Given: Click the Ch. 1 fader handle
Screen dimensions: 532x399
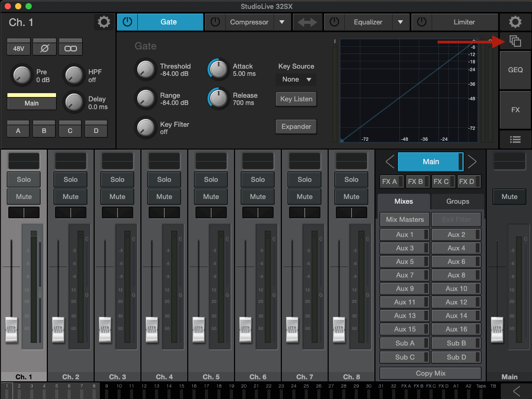Looking at the screenshot, I should (11, 329).
